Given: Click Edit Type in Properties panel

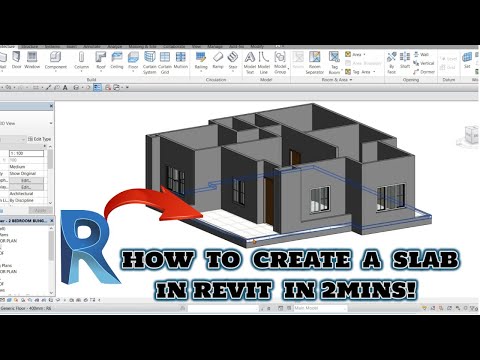Looking at the screenshot, I should point(40,139).
